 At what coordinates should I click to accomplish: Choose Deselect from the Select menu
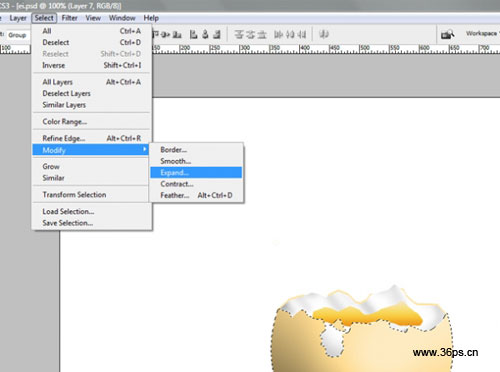click(91, 43)
